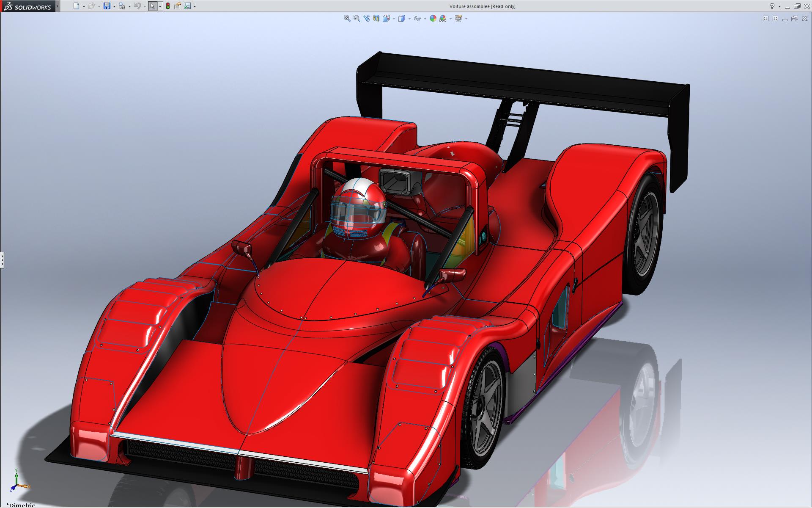Screen dimensions: 812x508
Task: Click the Apply Scene icon
Action: (442, 18)
